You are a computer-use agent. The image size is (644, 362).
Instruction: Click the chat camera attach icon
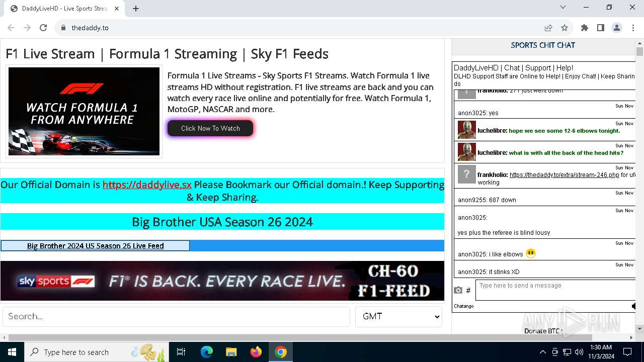coord(458,290)
